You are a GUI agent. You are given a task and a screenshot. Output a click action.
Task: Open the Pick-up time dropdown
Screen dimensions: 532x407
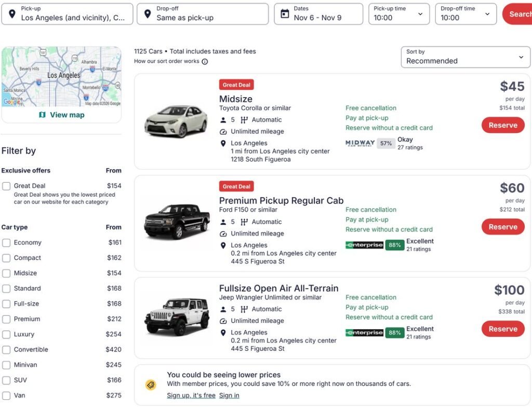point(399,14)
